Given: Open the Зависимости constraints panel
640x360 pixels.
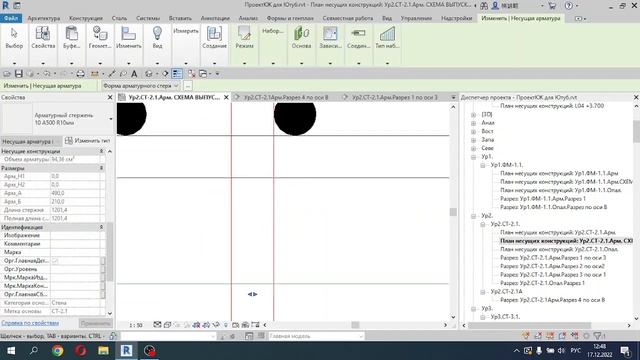Looking at the screenshot, I should [x=330, y=38].
